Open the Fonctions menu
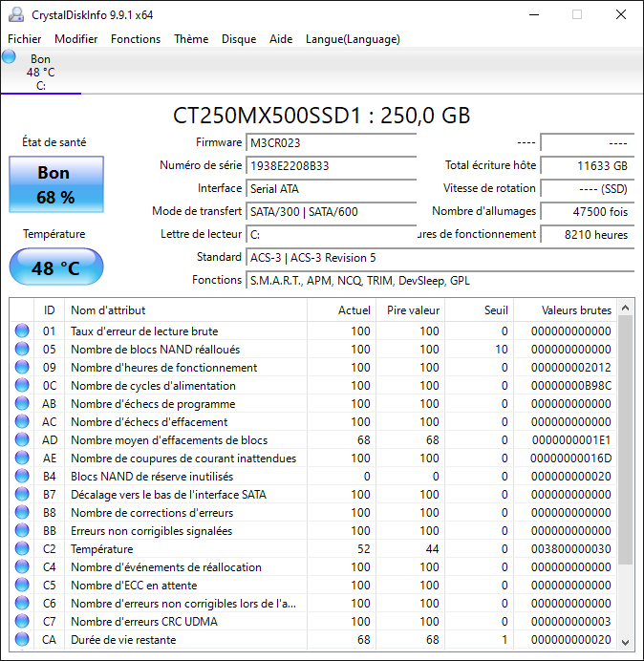 click(x=136, y=39)
